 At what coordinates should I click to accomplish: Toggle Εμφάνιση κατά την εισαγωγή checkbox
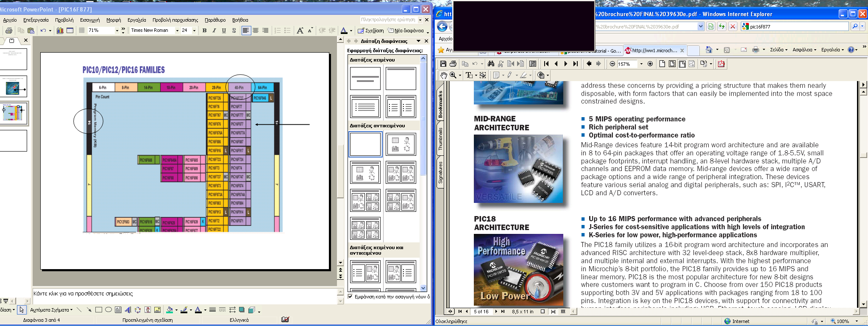[x=350, y=297]
